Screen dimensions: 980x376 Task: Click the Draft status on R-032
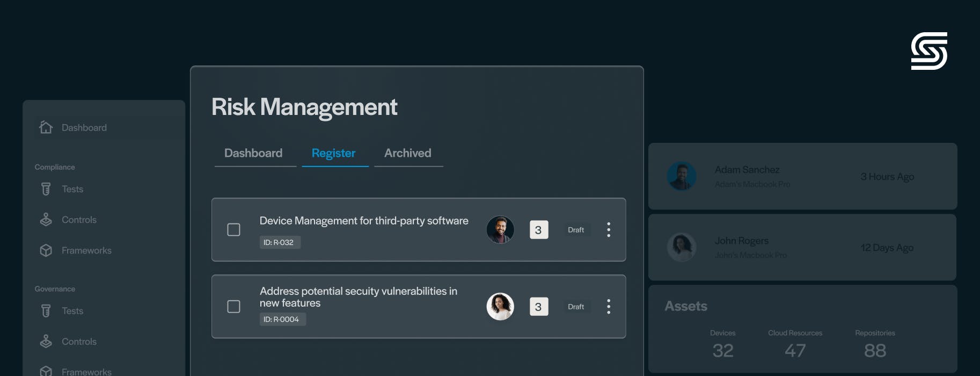[576, 230]
